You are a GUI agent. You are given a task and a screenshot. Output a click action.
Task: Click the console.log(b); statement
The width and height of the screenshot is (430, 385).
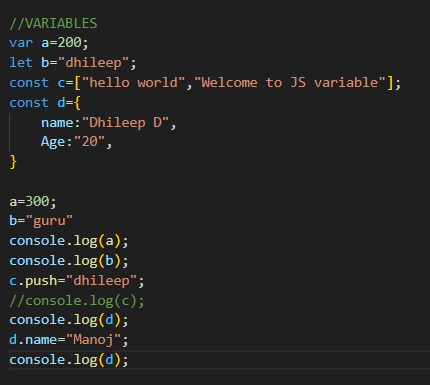click(69, 261)
